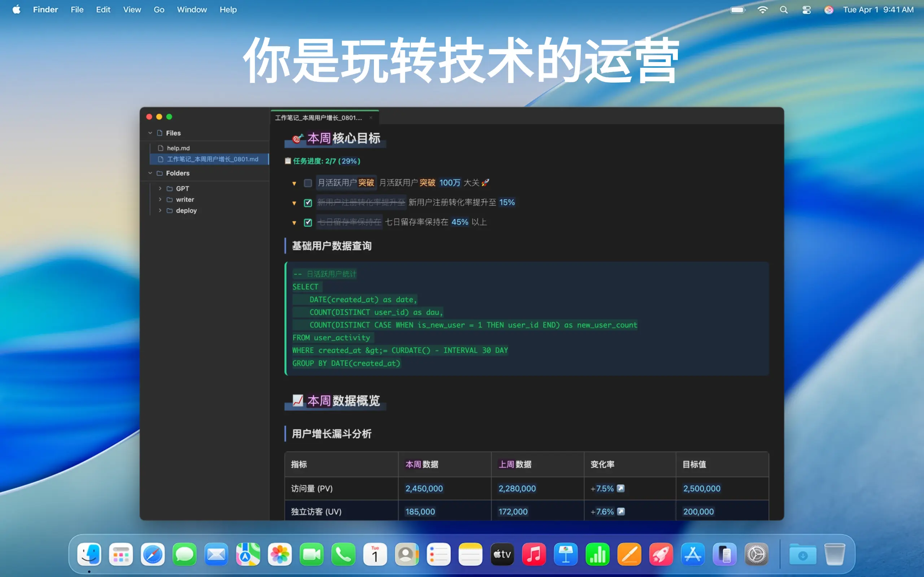Open the App Store dock icon

(x=693, y=555)
